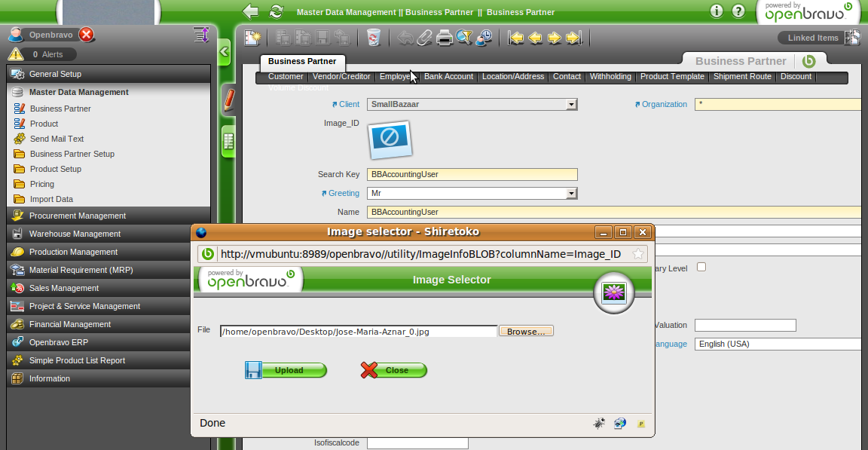Screen dimensions: 868x450
Task: Open Product in the left menu
Action: click(x=44, y=124)
